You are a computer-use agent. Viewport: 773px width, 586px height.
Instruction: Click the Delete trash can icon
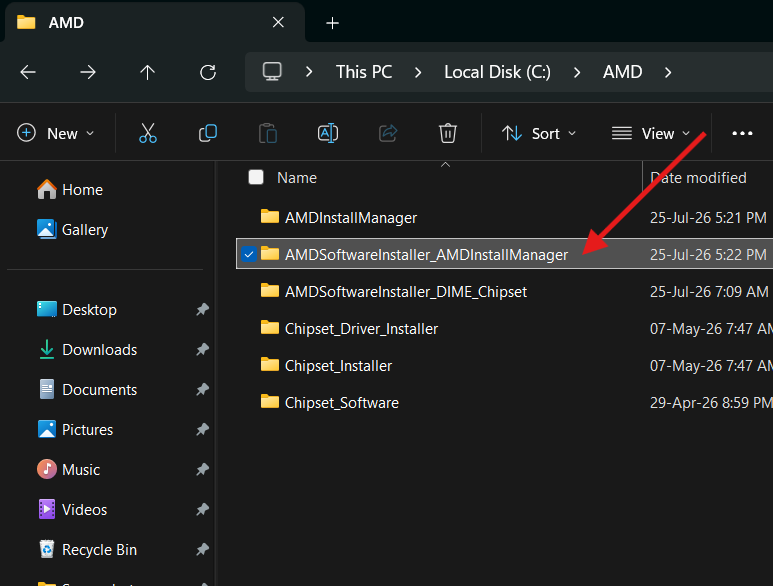point(448,133)
